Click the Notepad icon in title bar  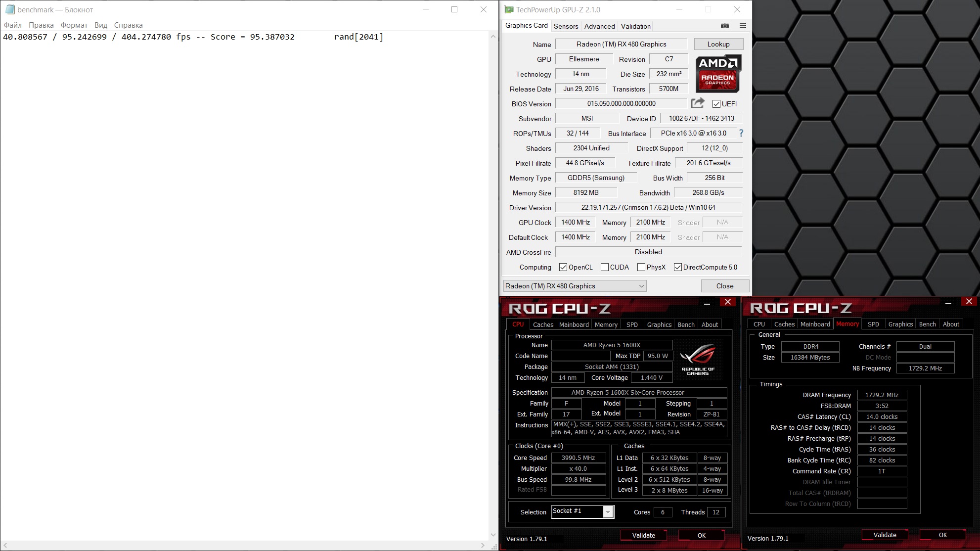coord(9,9)
